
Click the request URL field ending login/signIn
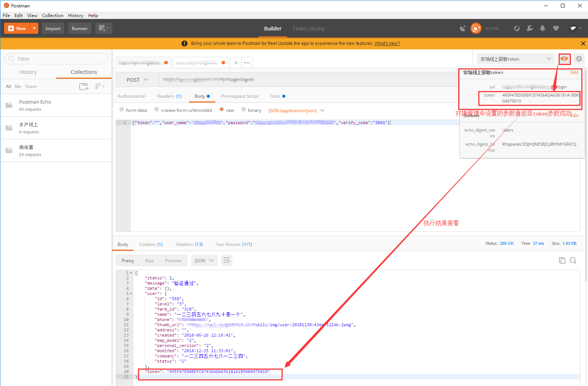pyautogui.click(x=309, y=80)
